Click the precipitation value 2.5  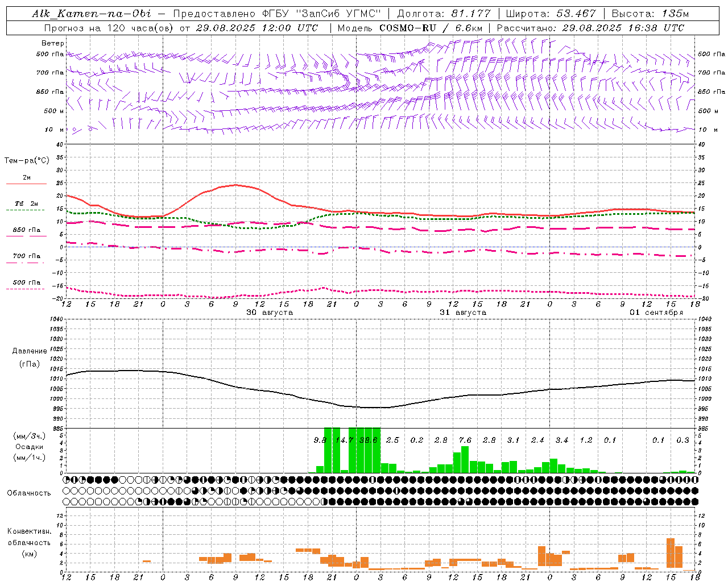[392, 440]
